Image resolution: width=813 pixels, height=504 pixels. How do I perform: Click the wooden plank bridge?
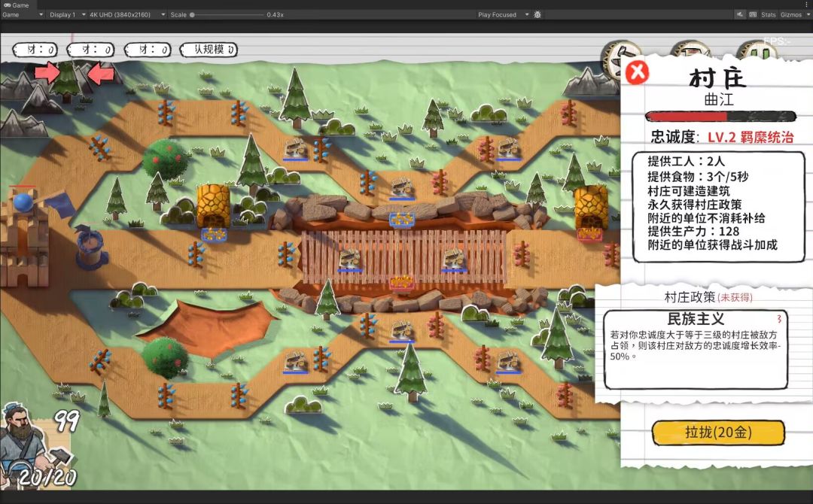tap(403, 257)
